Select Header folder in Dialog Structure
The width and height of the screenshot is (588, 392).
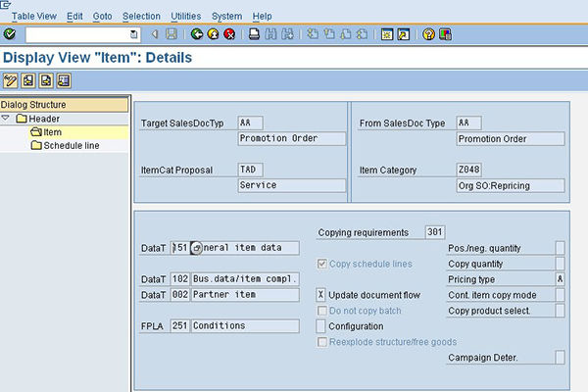(x=38, y=119)
